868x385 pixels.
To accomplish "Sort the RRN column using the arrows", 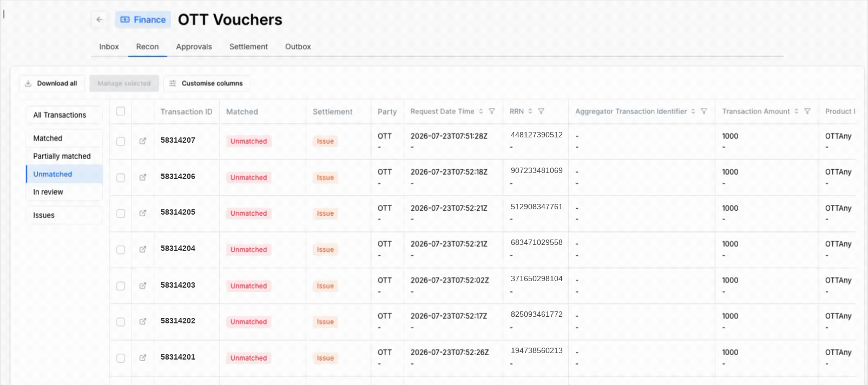I will click(x=530, y=111).
